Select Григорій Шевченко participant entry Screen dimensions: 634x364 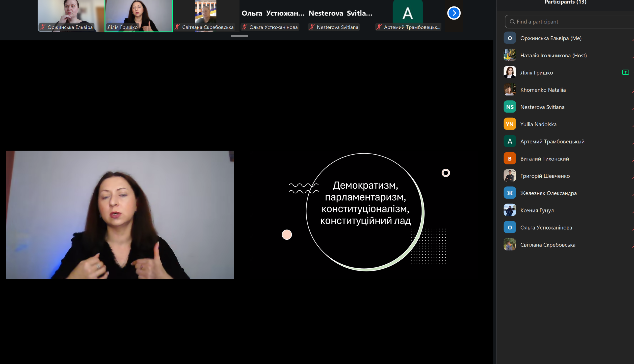coord(545,176)
